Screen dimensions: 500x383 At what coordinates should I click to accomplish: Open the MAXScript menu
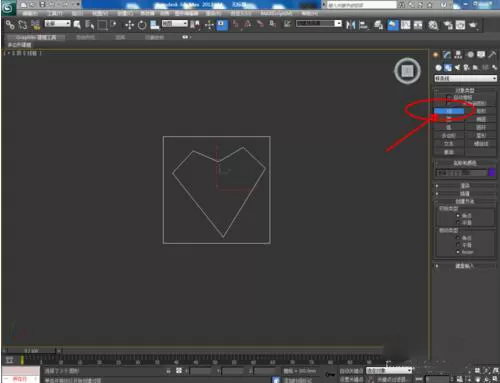(x=276, y=13)
